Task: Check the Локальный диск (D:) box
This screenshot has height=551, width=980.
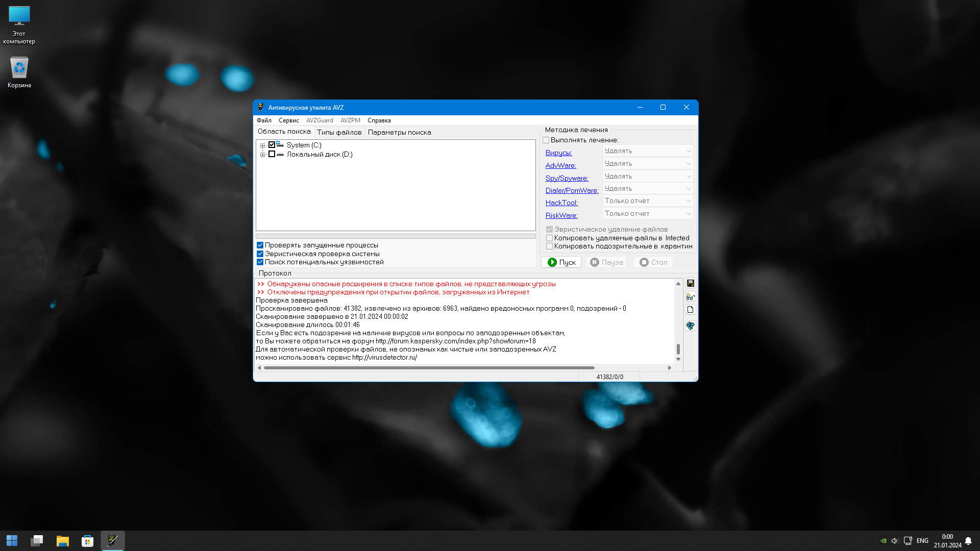Action: click(272, 154)
